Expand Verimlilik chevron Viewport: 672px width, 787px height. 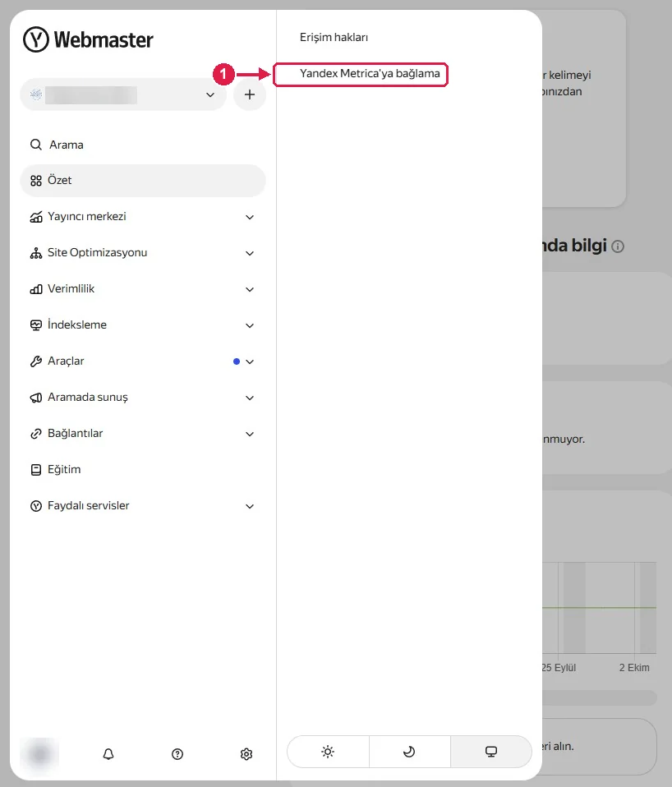250,290
